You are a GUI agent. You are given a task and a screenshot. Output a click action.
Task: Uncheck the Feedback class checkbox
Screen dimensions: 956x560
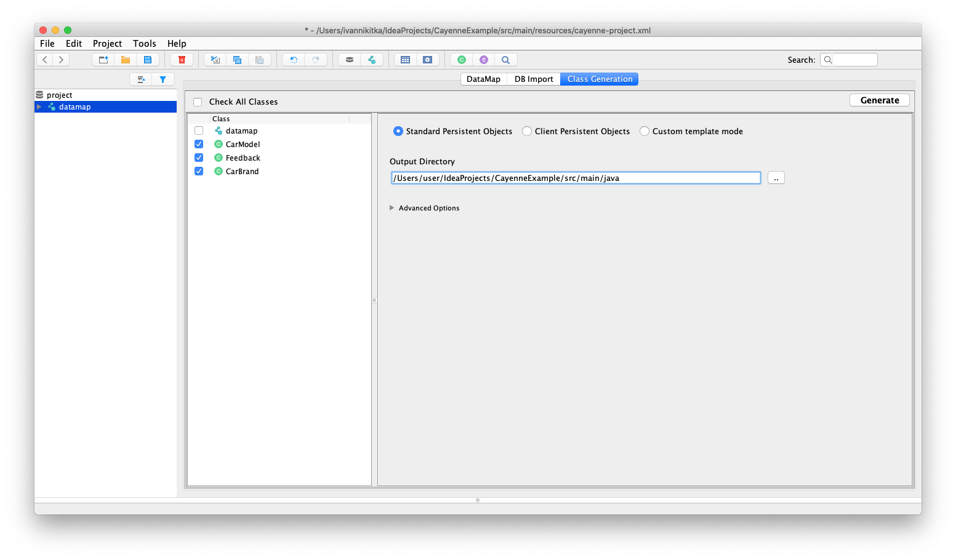(198, 158)
